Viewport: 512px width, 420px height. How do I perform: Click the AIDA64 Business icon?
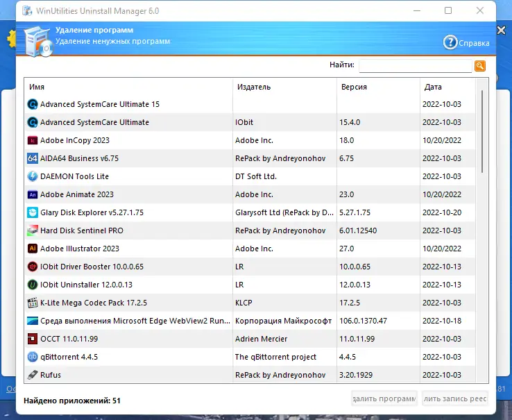(33, 158)
